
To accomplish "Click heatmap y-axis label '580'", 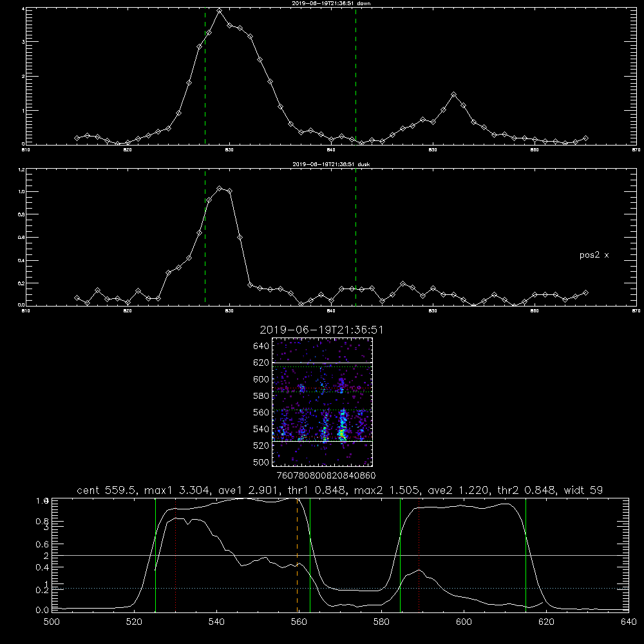I will (x=261, y=395).
